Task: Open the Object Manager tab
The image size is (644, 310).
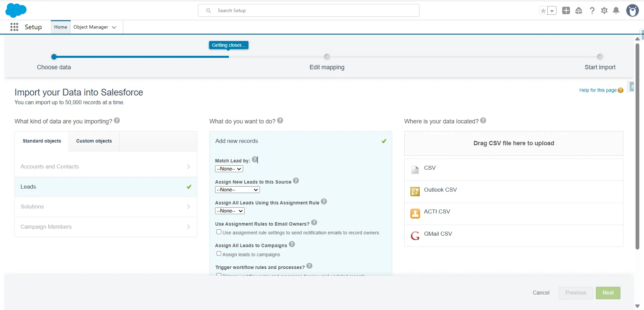Action: coord(91,27)
